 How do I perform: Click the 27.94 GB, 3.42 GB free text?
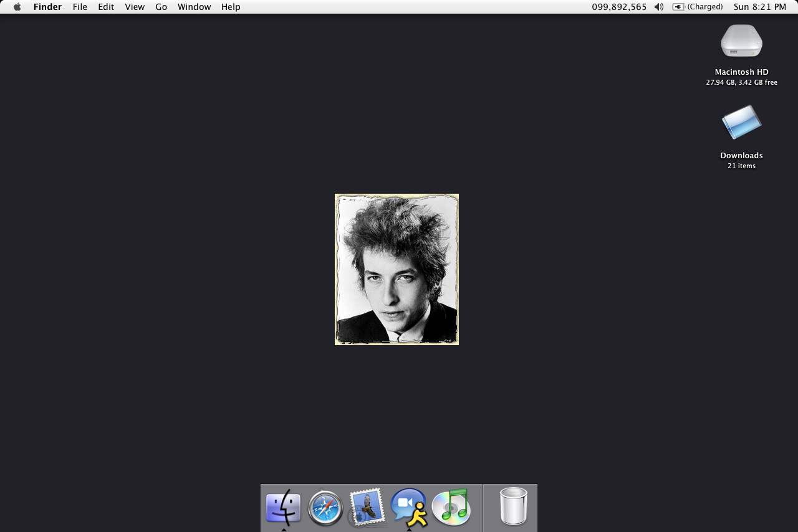coord(741,82)
